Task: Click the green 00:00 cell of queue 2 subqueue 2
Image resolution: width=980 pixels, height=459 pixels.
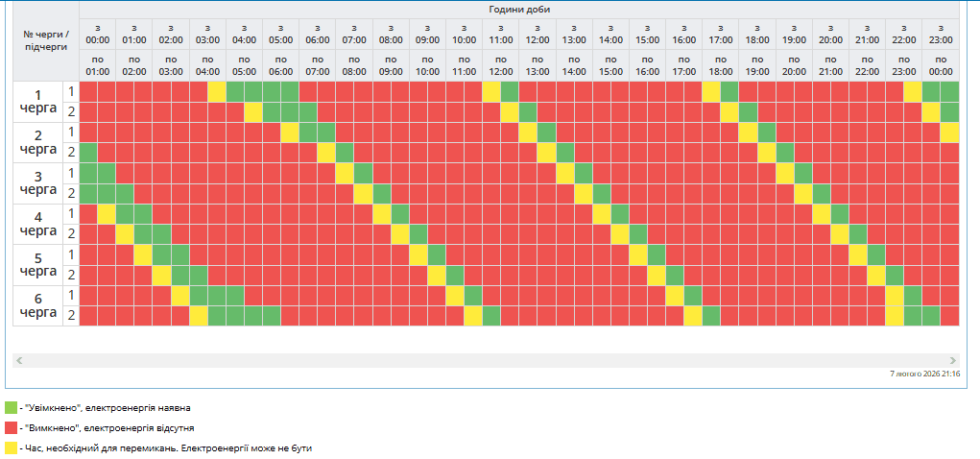Action: [x=88, y=153]
